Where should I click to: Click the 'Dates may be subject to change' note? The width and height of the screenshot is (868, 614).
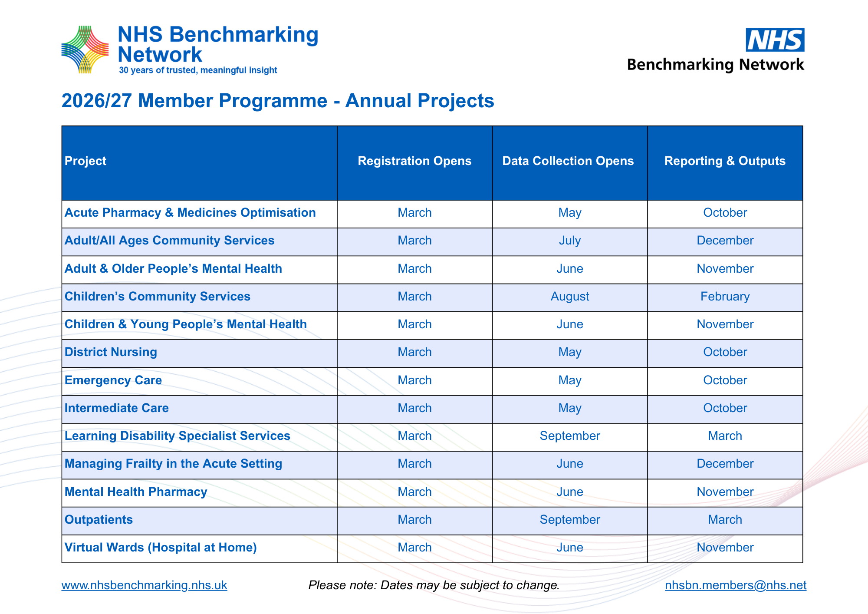[x=434, y=585]
